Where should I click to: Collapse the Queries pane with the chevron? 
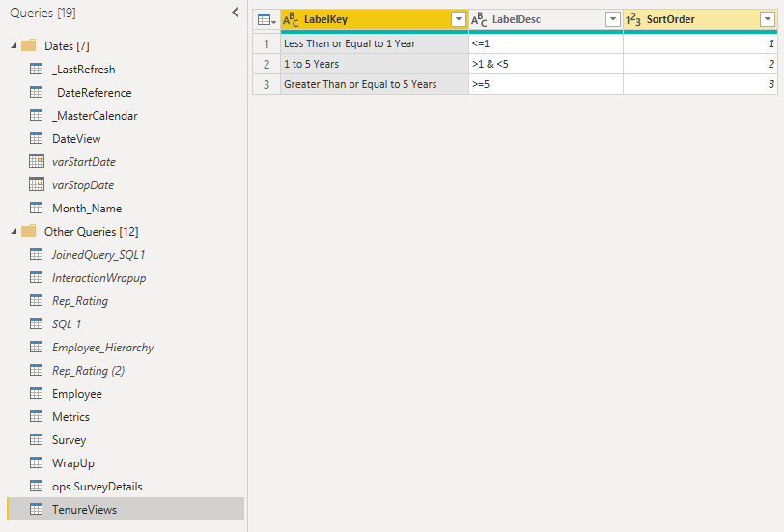235,13
